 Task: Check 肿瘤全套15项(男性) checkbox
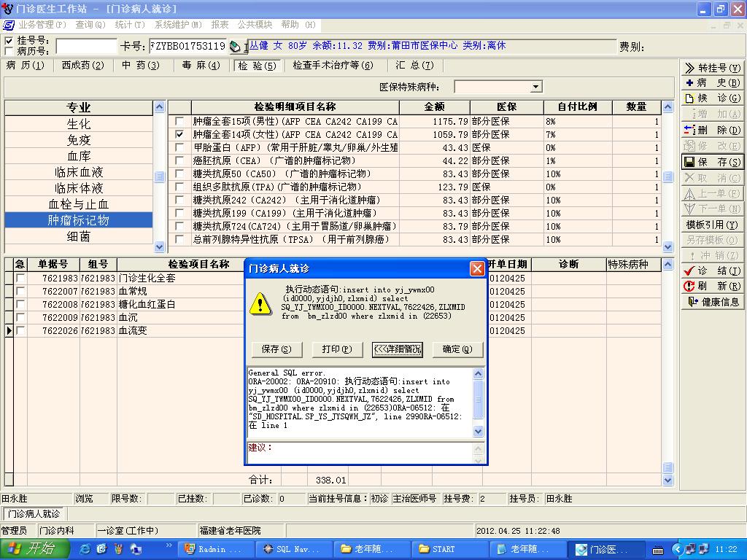pyautogui.click(x=179, y=122)
